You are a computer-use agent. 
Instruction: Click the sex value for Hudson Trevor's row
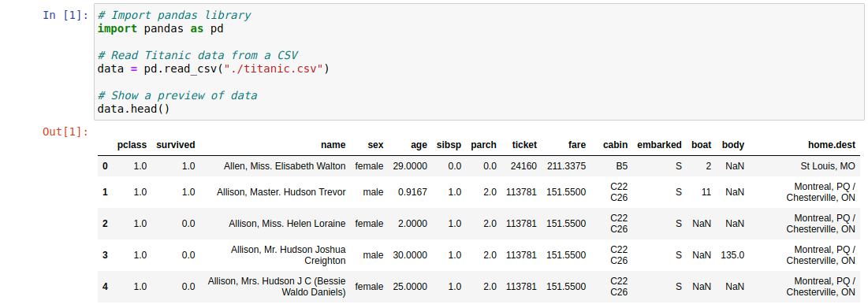coord(374,192)
